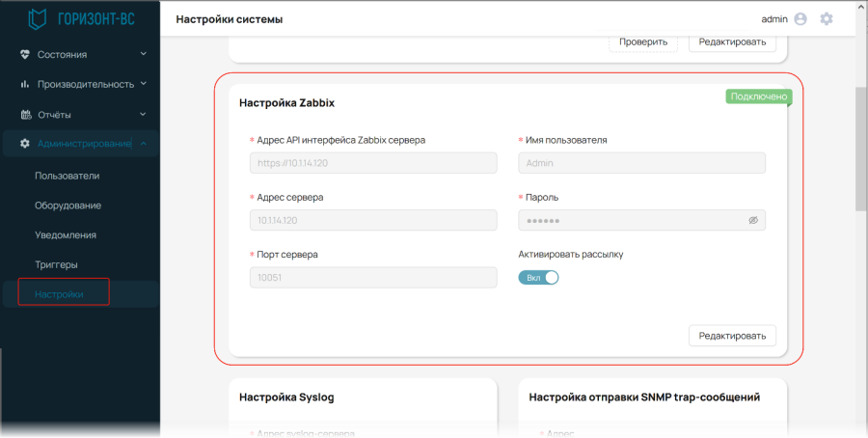868x438 pixels.
Task: Collapse the Администрирование menu chevron
Action: [143, 144]
